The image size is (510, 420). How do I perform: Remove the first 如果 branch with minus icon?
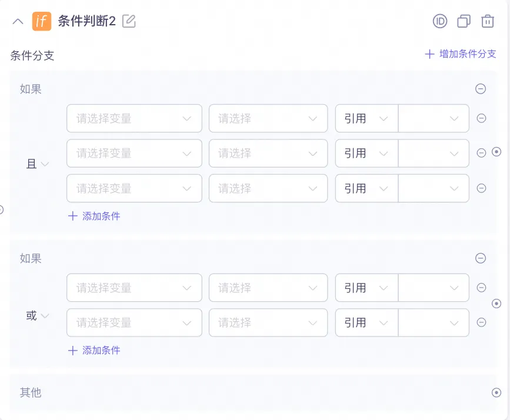point(481,88)
